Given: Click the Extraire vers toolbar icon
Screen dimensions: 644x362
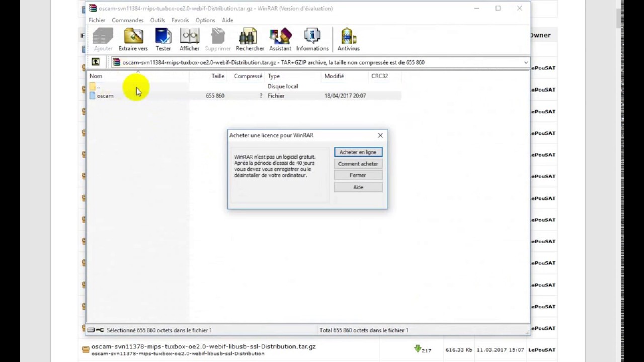Looking at the screenshot, I should point(133,40).
